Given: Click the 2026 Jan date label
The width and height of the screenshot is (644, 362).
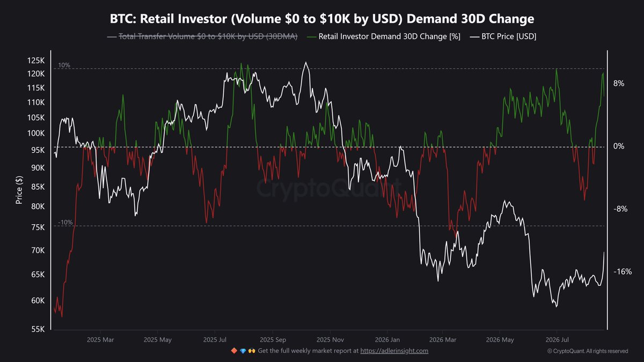Looking at the screenshot, I should [387, 339].
